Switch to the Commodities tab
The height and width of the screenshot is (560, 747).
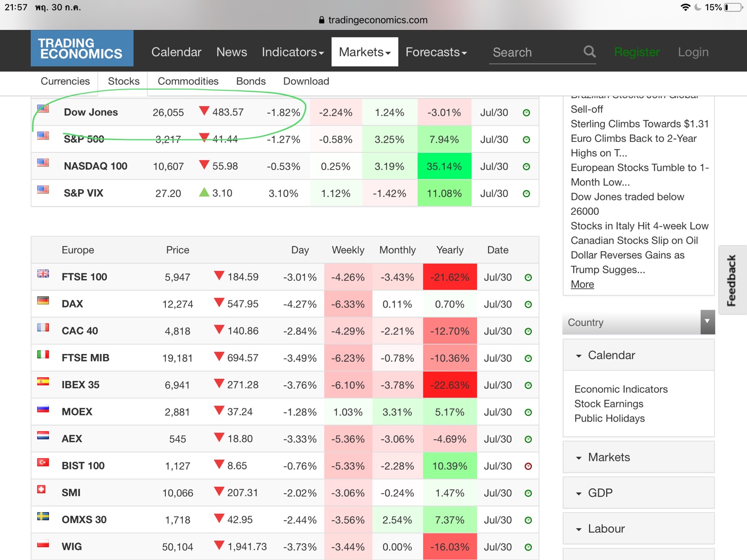coord(188,81)
